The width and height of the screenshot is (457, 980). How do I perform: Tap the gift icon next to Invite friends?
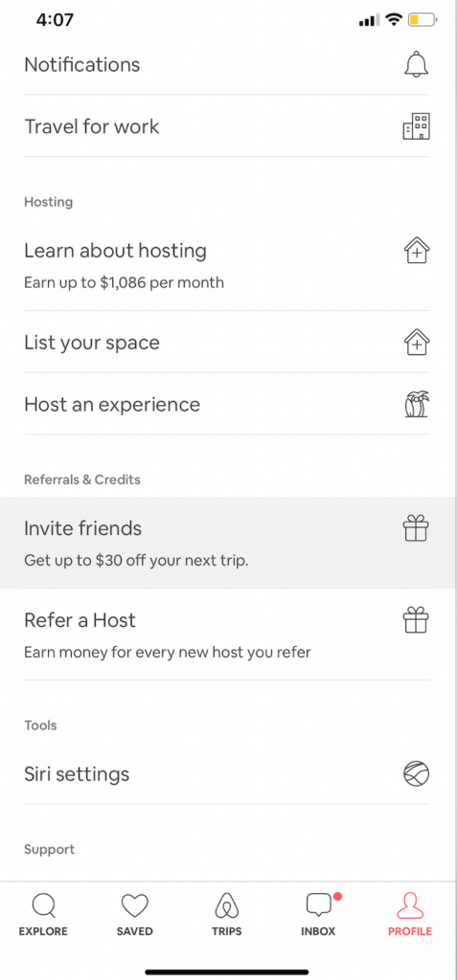tap(416, 528)
